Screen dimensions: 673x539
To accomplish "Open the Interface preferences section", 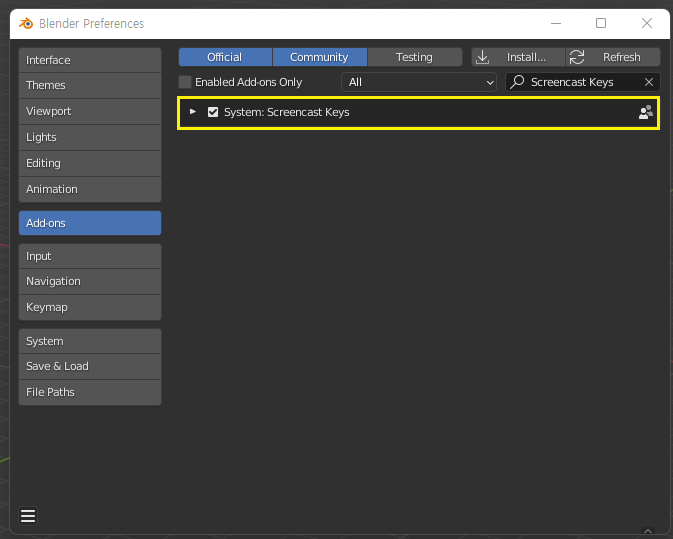I will (90, 60).
